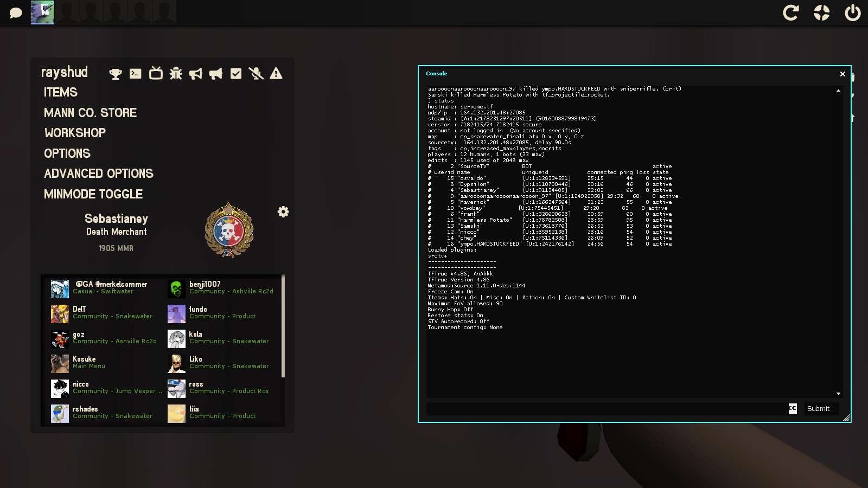Open the trophy achievements icon
This screenshot has width=868, height=488.
click(x=116, y=74)
